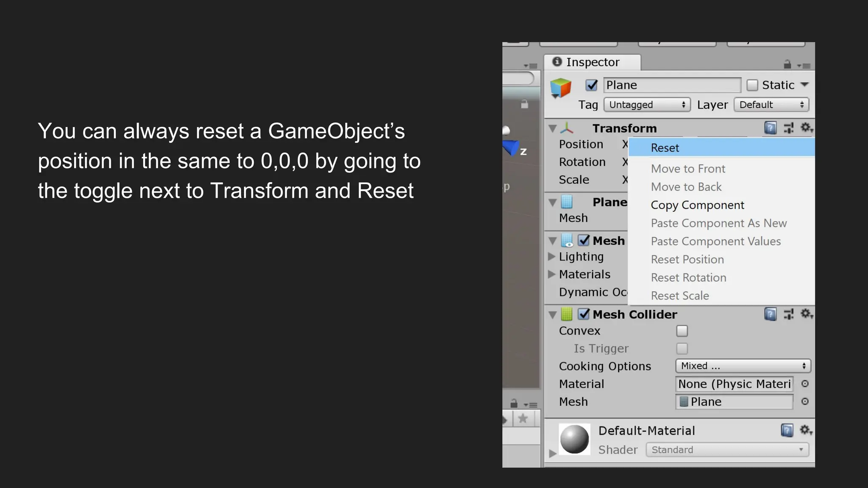The width and height of the screenshot is (868, 488).
Task: Open the Static options dropdown arrow
Action: click(x=805, y=85)
